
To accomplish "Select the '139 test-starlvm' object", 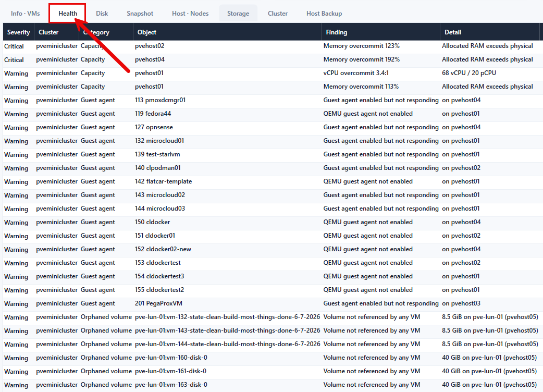I will (157, 154).
